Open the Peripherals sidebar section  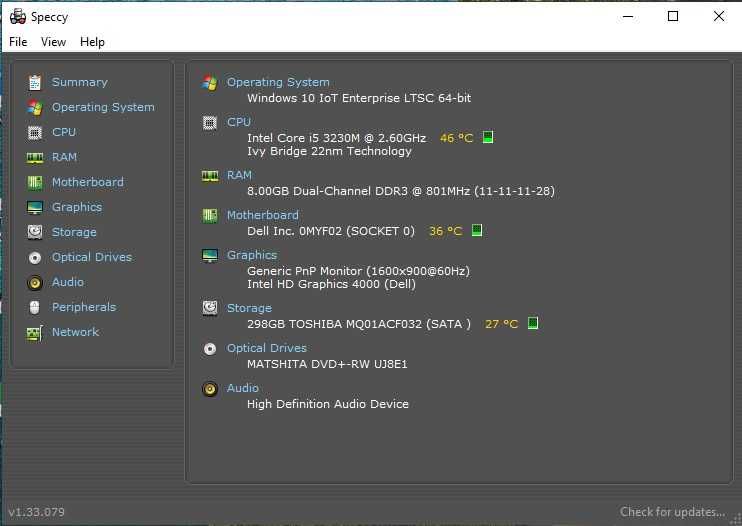[84, 307]
